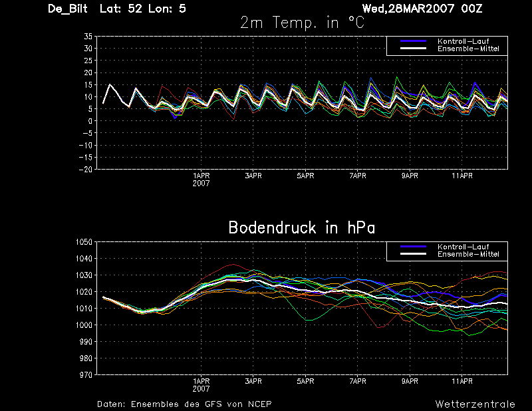Click the 11APR marker on pressure axis

click(x=462, y=381)
